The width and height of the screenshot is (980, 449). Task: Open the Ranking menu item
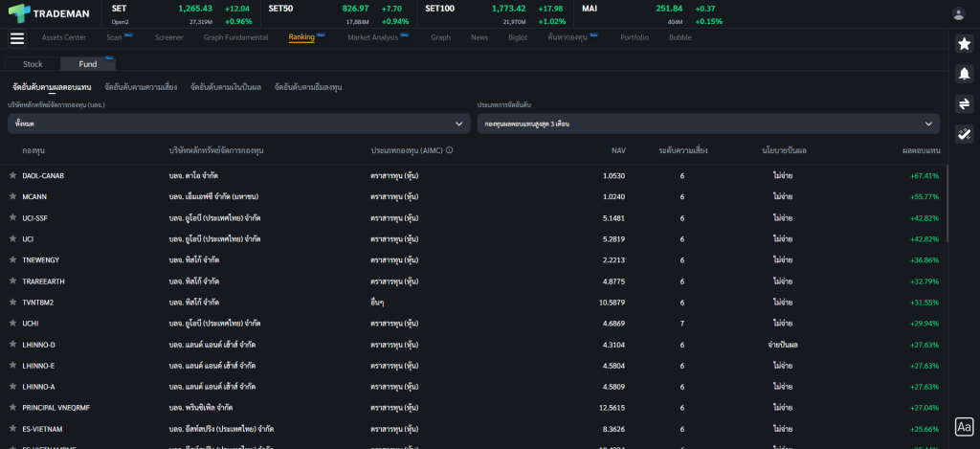[x=301, y=37]
